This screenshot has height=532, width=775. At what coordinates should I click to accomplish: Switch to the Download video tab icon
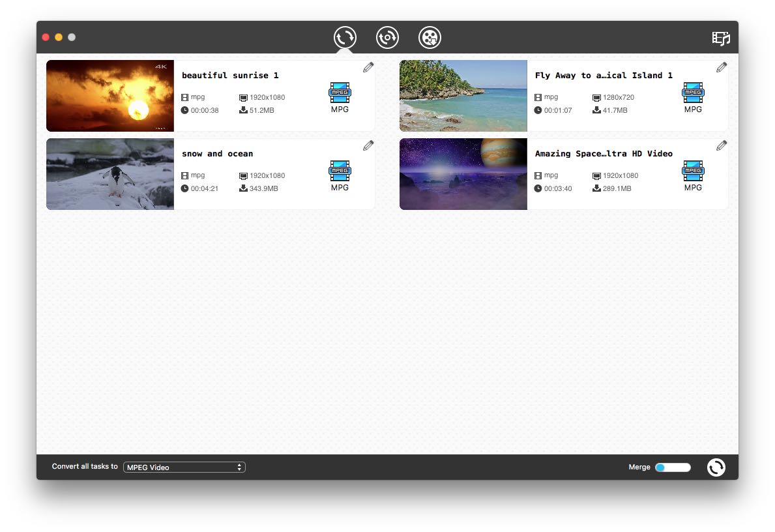coord(430,38)
